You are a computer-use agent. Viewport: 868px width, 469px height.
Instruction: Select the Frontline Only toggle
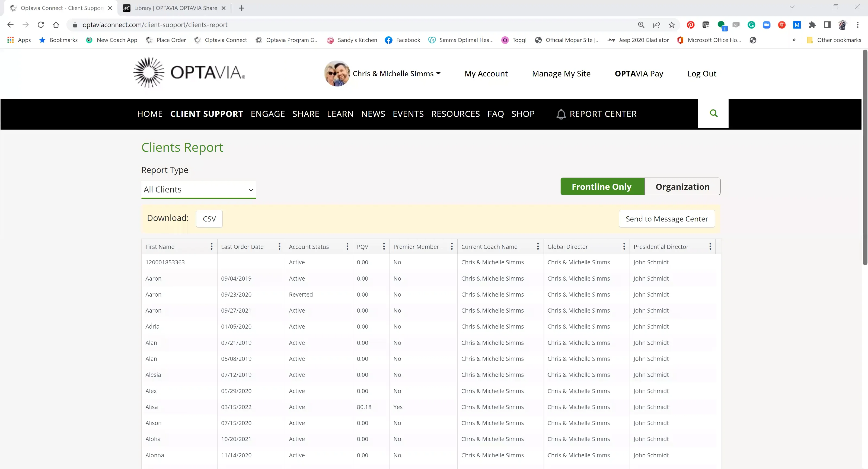pyautogui.click(x=602, y=186)
